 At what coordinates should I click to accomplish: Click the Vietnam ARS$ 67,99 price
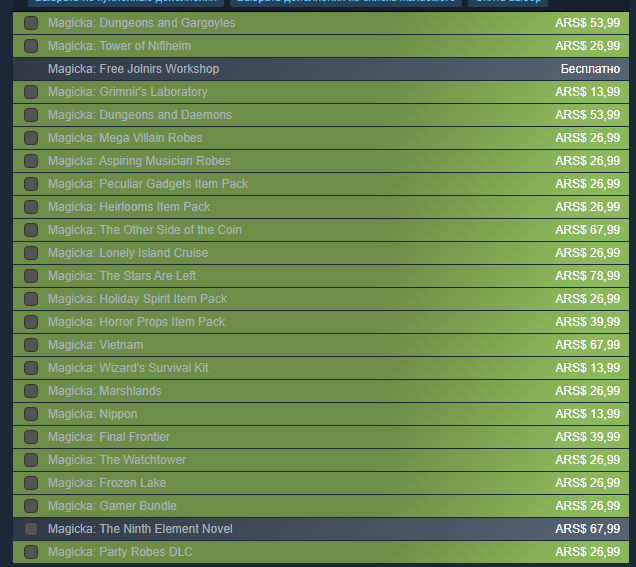pyautogui.click(x=588, y=345)
